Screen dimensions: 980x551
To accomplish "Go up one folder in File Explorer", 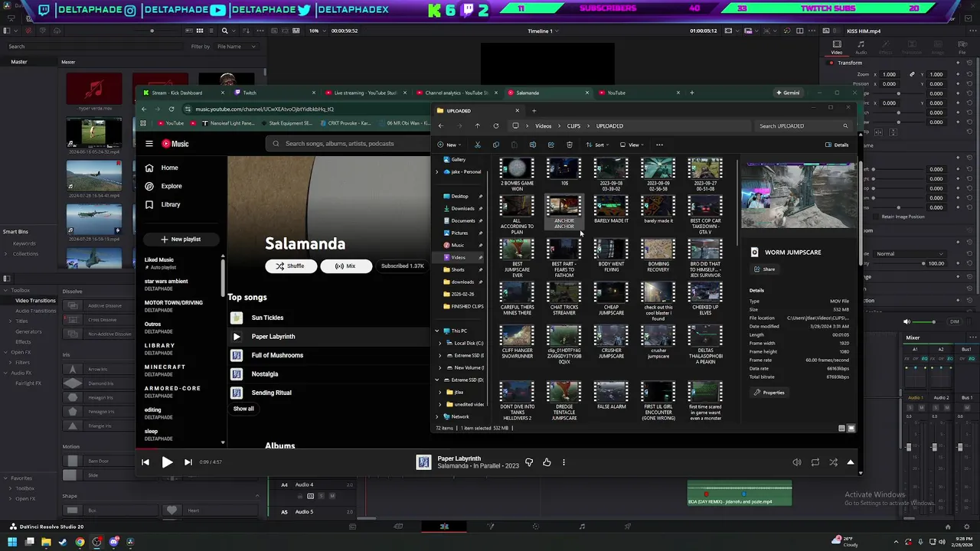I will tap(477, 126).
